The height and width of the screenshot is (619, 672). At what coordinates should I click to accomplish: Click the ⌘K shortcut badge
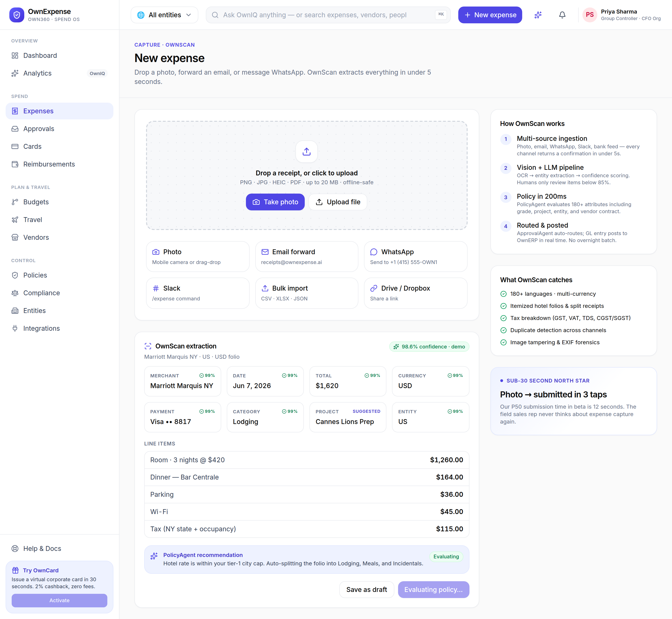[441, 14]
